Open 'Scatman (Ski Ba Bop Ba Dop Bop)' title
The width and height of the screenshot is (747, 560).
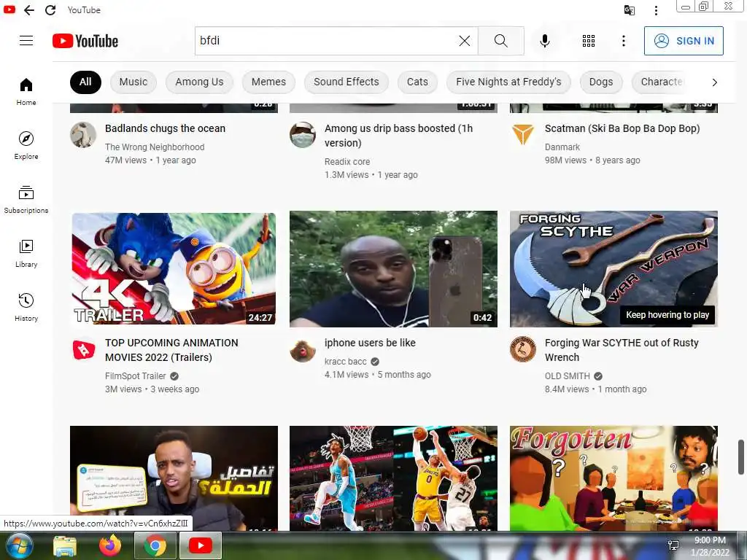click(622, 128)
